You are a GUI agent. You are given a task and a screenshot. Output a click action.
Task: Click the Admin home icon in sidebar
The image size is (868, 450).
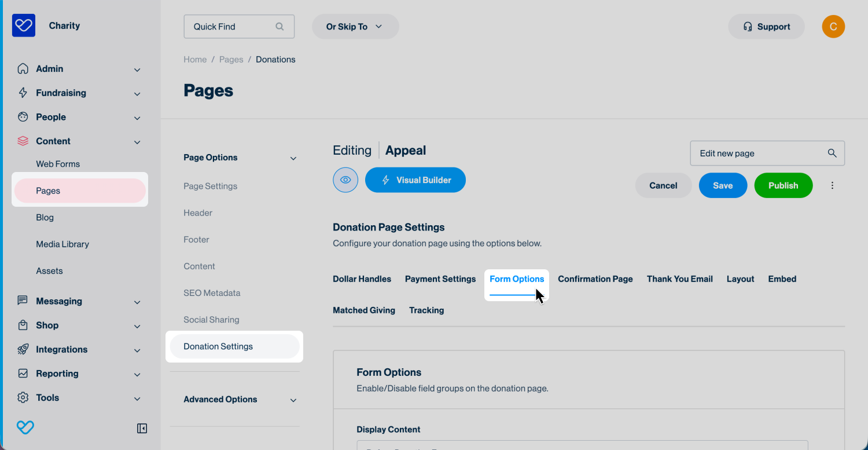point(23,68)
